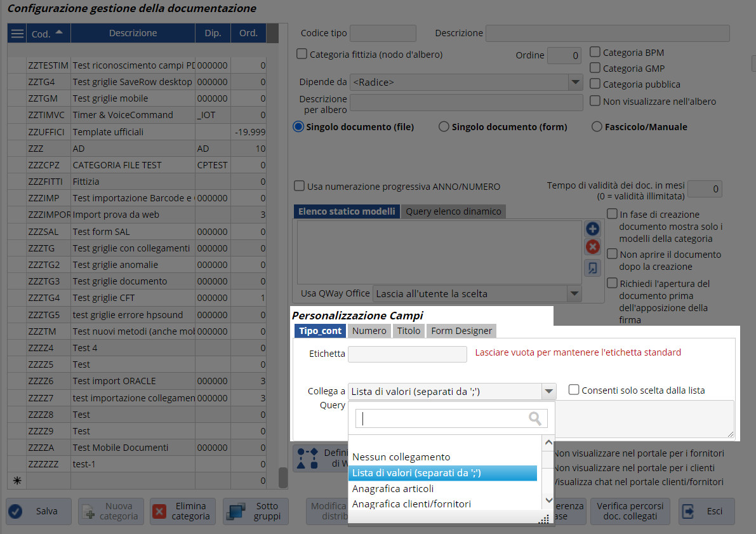Click the Etichetta input field

click(x=407, y=354)
